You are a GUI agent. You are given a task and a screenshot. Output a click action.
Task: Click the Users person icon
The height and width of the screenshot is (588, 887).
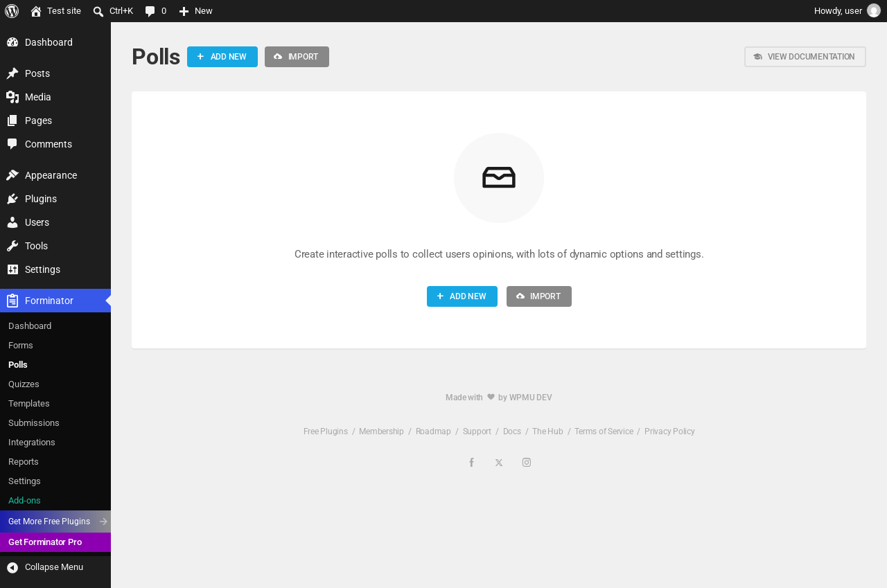pos(12,222)
